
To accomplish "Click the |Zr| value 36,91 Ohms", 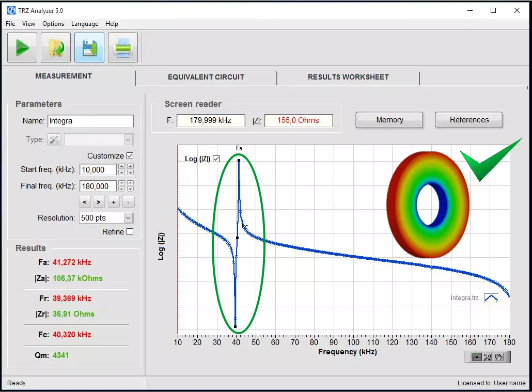I will (73, 314).
